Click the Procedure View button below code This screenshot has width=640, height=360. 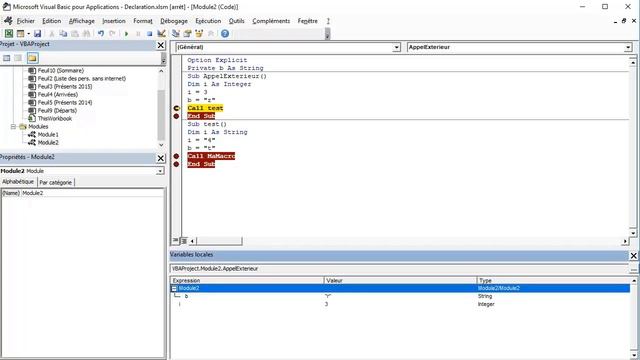tap(176, 241)
